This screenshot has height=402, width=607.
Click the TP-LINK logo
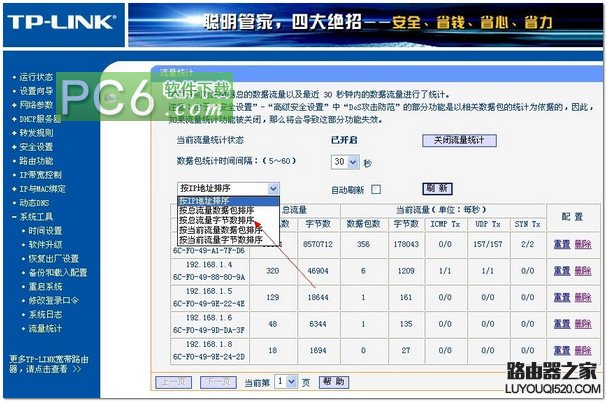62,22
